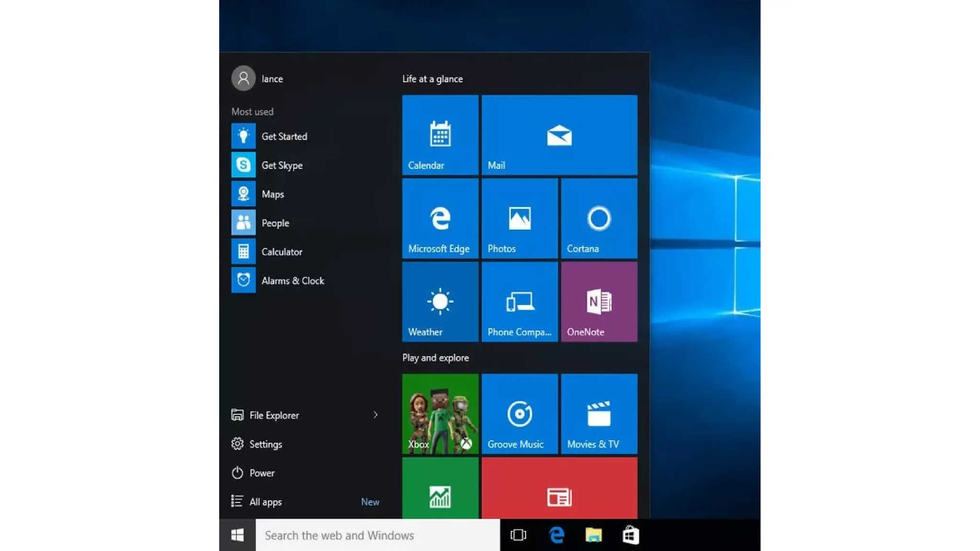Screen dimensions: 980x551
Task: Click the Get Started label
Action: pyautogui.click(x=284, y=136)
